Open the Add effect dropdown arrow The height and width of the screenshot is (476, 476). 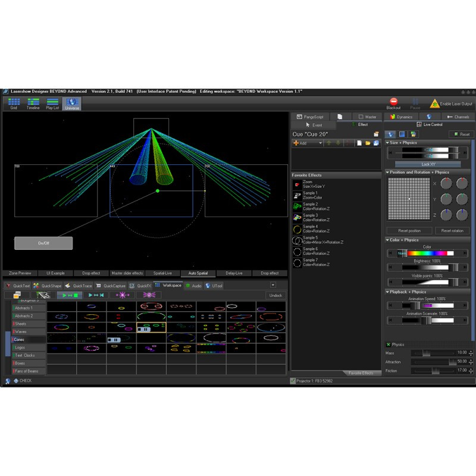point(320,143)
